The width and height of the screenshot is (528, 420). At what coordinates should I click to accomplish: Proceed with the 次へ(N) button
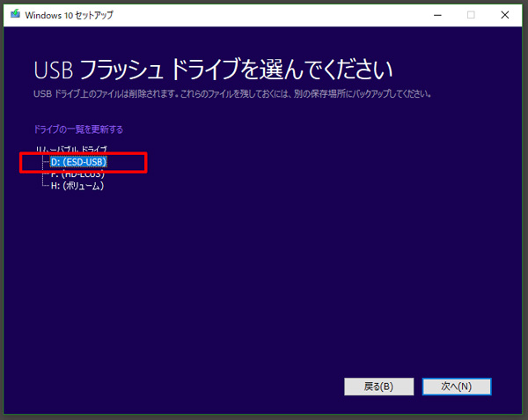457,387
